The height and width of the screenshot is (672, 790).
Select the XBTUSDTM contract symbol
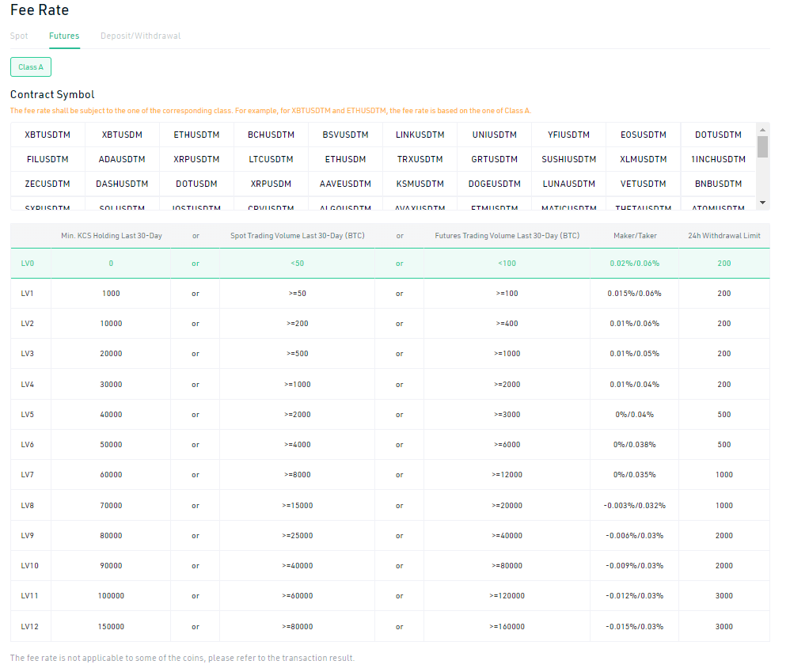[x=47, y=135]
